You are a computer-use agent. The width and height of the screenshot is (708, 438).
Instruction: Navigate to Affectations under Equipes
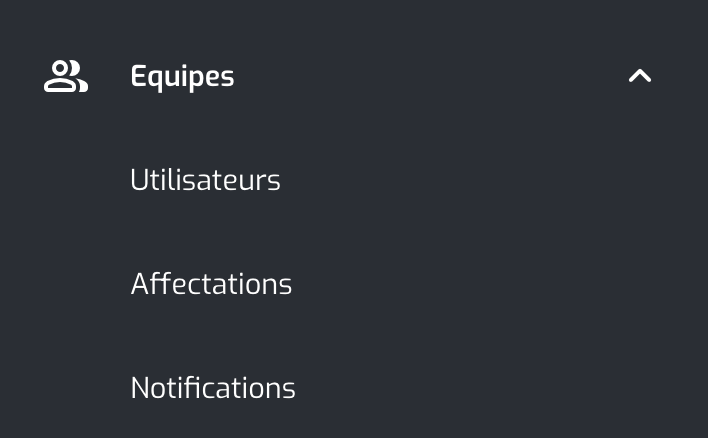point(211,284)
